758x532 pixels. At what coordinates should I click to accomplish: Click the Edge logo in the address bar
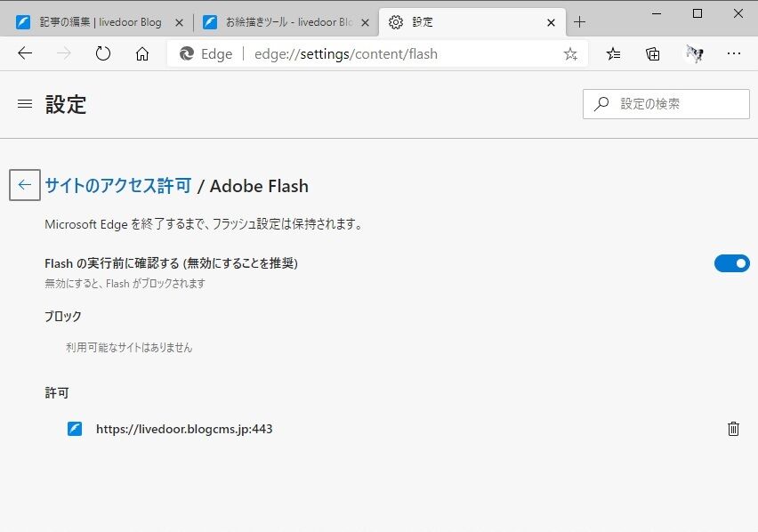click(x=187, y=53)
